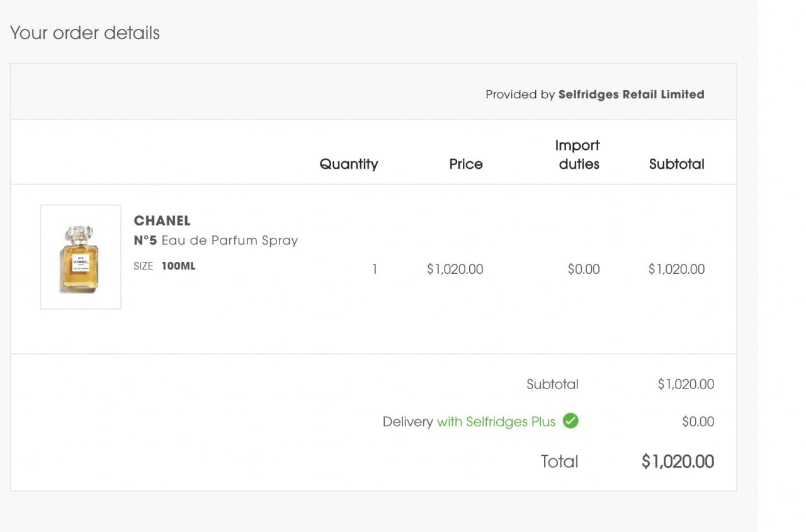Image resolution: width=806 pixels, height=532 pixels.
Task: Click the item price under Price column
Action: [455, 269]
